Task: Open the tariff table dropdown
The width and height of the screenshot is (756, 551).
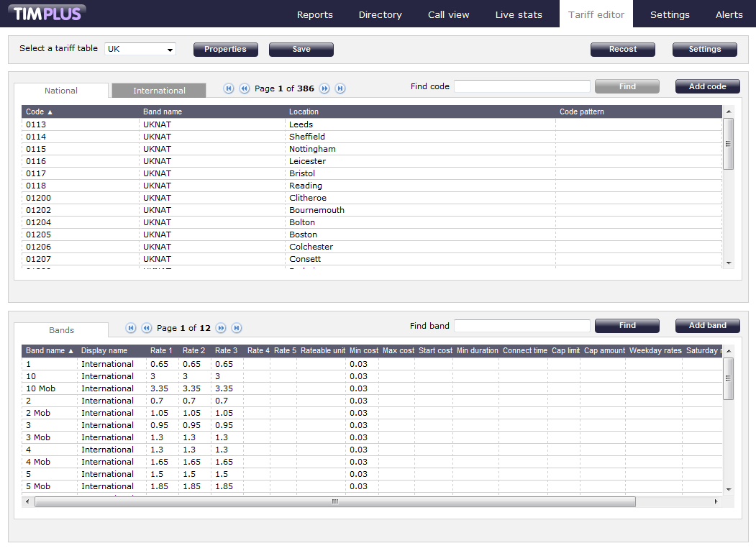Action: [x=140, y=49]
